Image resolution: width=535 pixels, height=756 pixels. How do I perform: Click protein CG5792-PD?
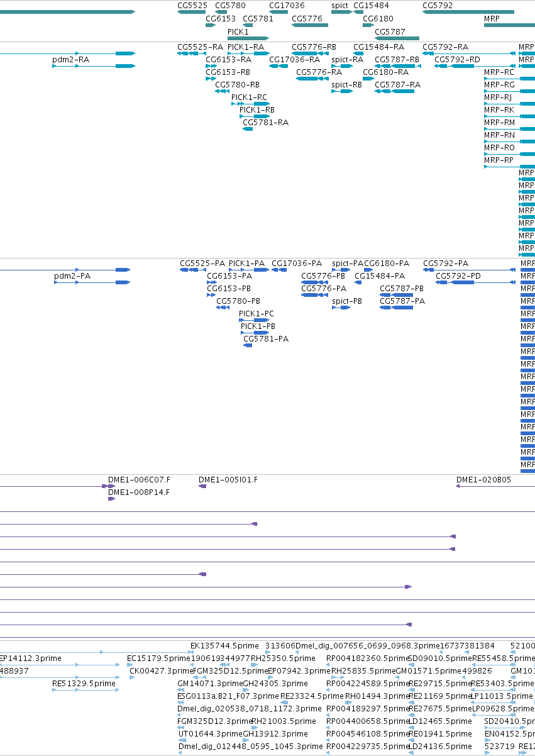(458, 276)
